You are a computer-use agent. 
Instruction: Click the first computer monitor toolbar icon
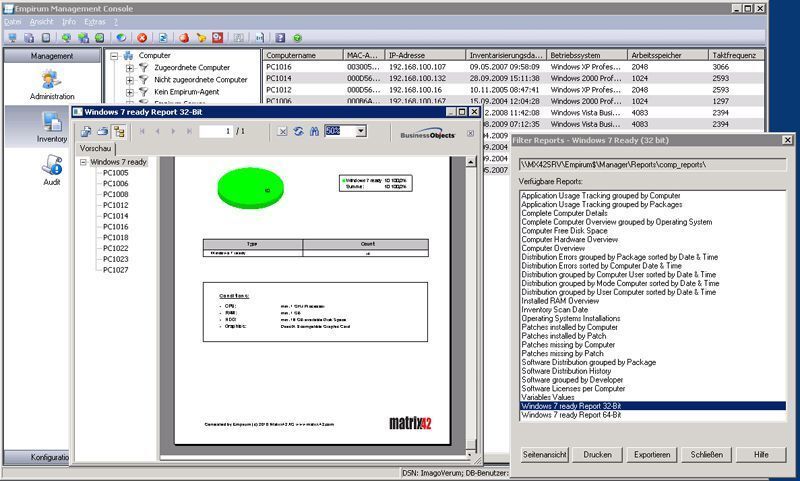coord(12,38)
